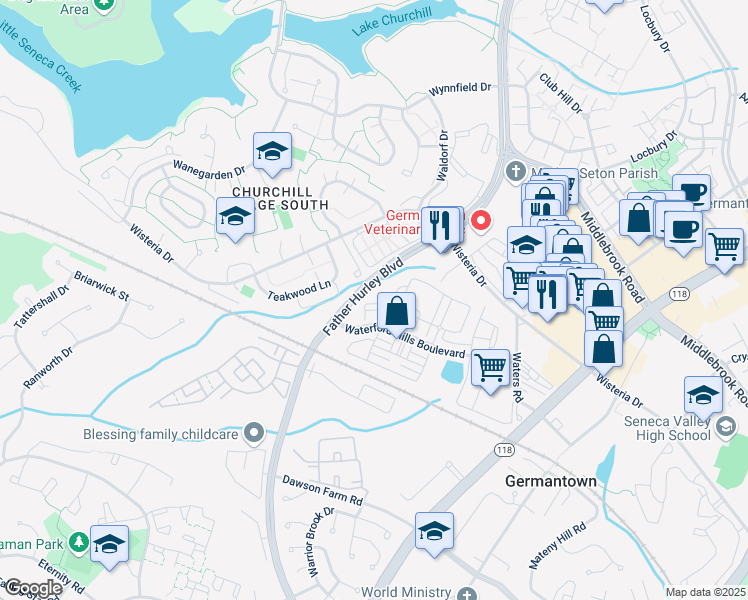
Task: Click the Germantown town label
Action: [x=549, y=481]
